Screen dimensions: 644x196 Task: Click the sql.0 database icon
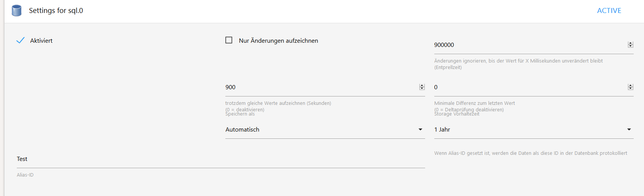point(16,11)
